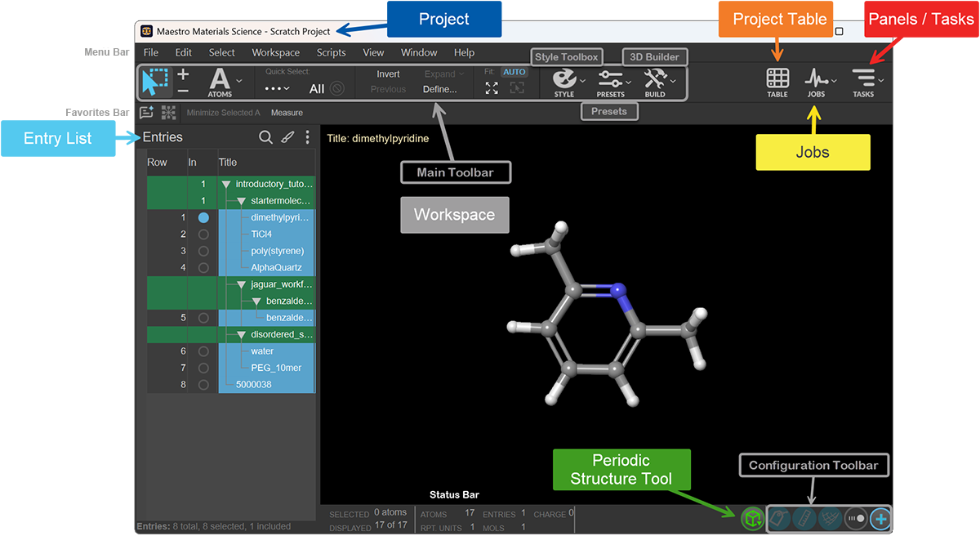Click the Invert selection button
980x536 pixels.
point(388,74)
